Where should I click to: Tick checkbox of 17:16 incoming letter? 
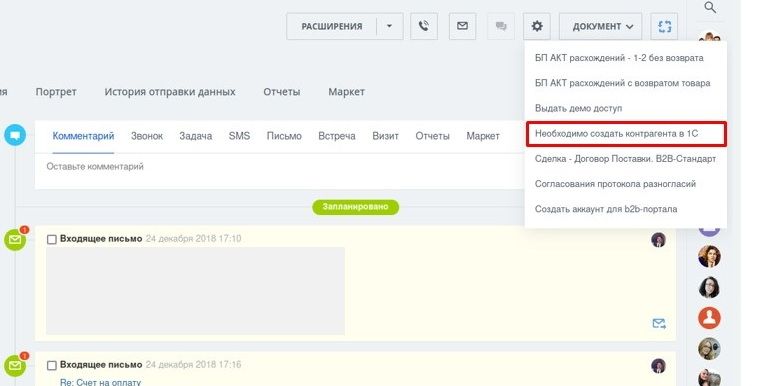coord(52,365)
